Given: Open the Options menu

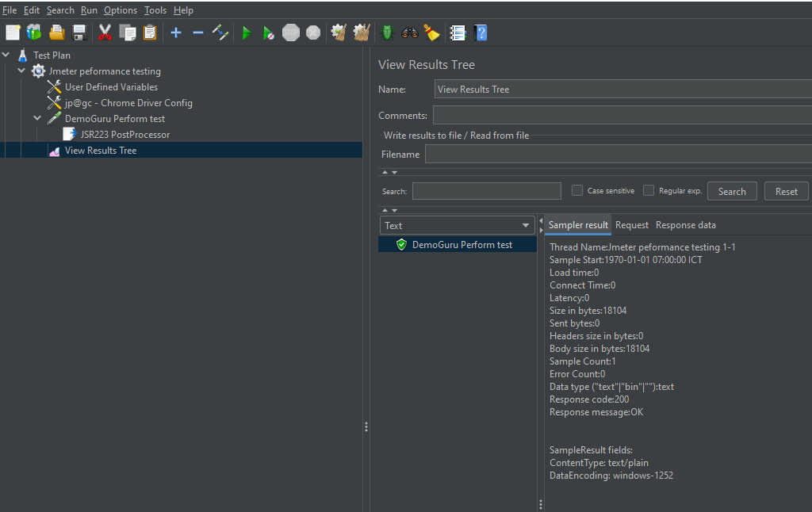Looking at the screenshot, I should (x=121, y=10).
